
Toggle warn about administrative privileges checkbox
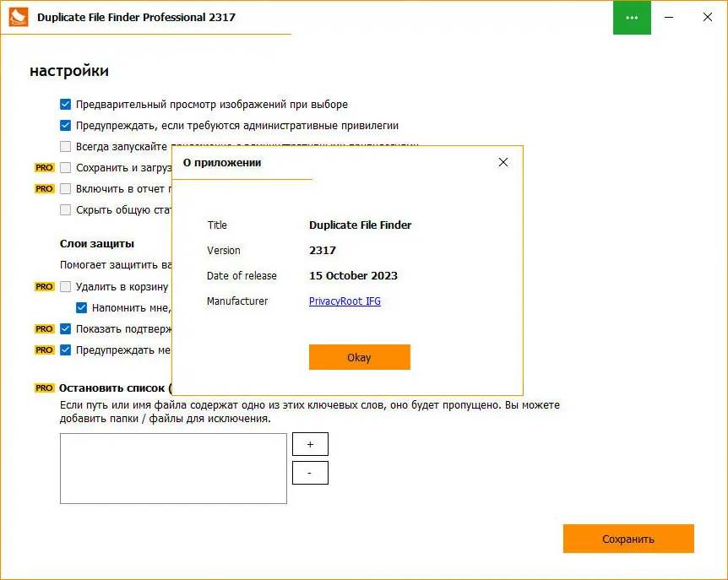66,125
